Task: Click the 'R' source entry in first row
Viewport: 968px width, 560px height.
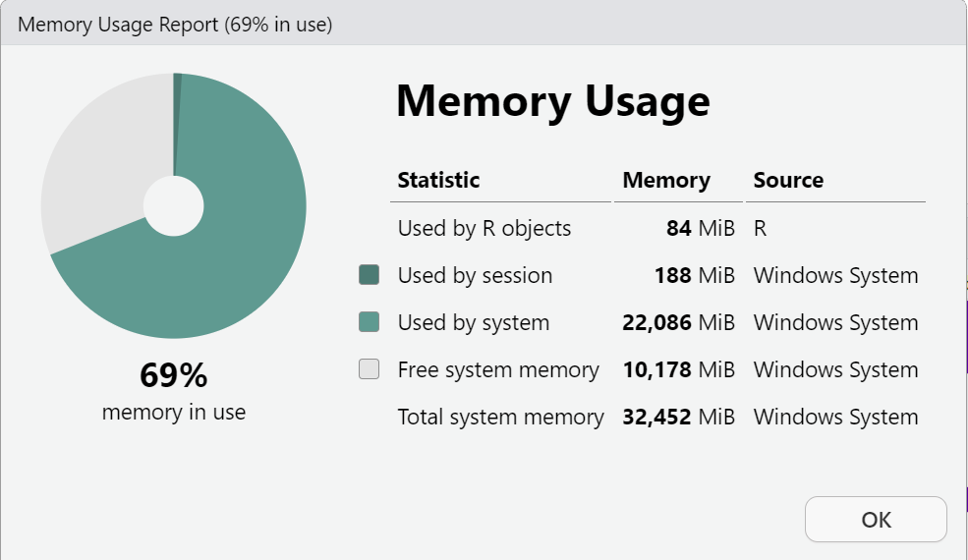Action: click(x=761, y=229)
